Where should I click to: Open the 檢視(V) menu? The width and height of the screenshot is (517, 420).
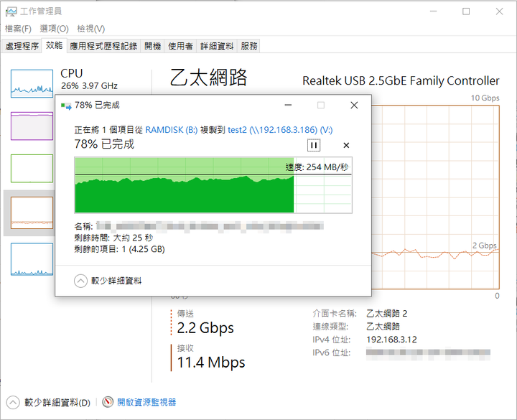point(91,29)
